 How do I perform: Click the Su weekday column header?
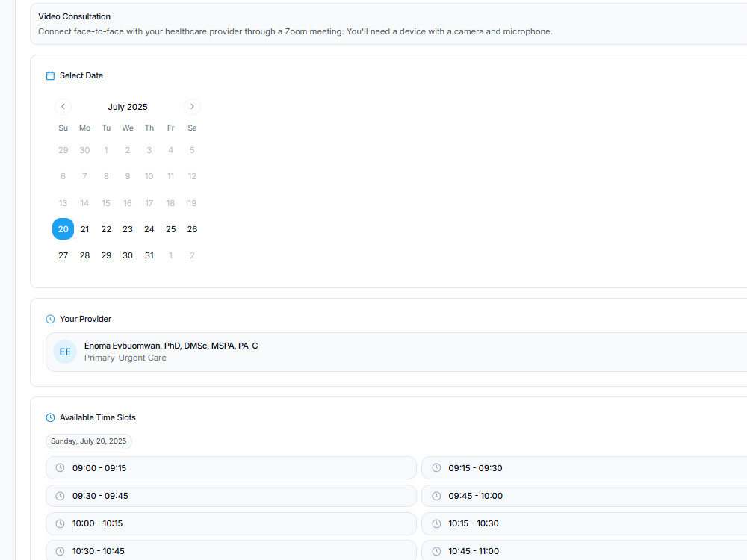(x=63, y=128)
